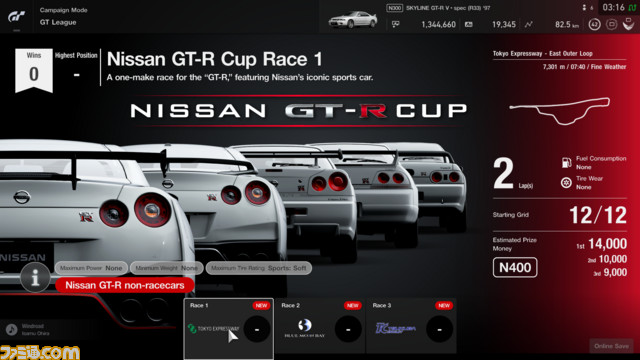Click the Online Save button
640x360 pixels.
611,346
